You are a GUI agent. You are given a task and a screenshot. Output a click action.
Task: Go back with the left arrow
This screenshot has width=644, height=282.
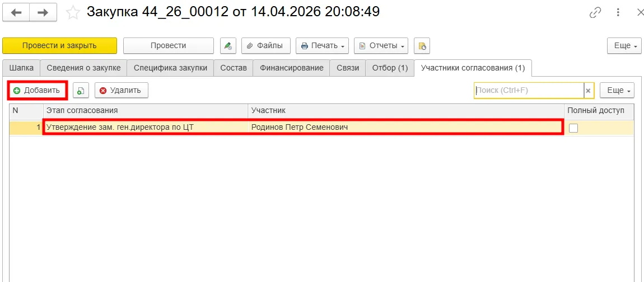(16, 12)
